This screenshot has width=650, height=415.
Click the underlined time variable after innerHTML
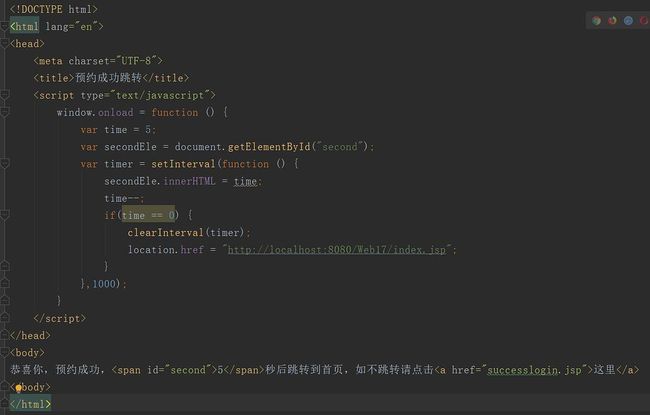[x=245, y=182]
